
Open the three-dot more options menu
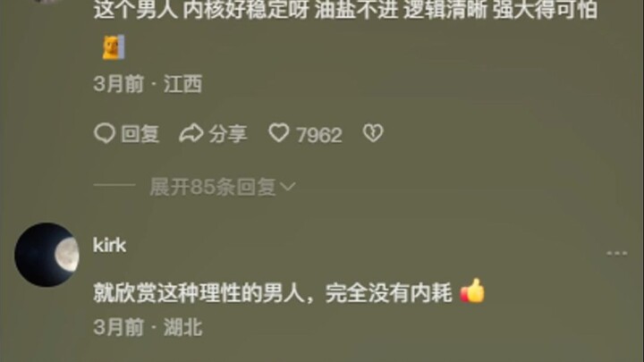[x=617, y=253]
